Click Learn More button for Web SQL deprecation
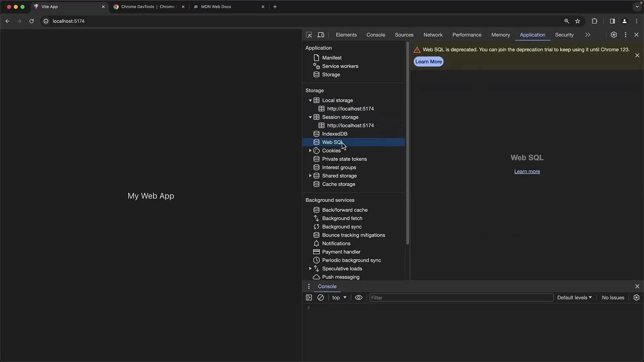 pyautogui.click(x=428, y=61)
